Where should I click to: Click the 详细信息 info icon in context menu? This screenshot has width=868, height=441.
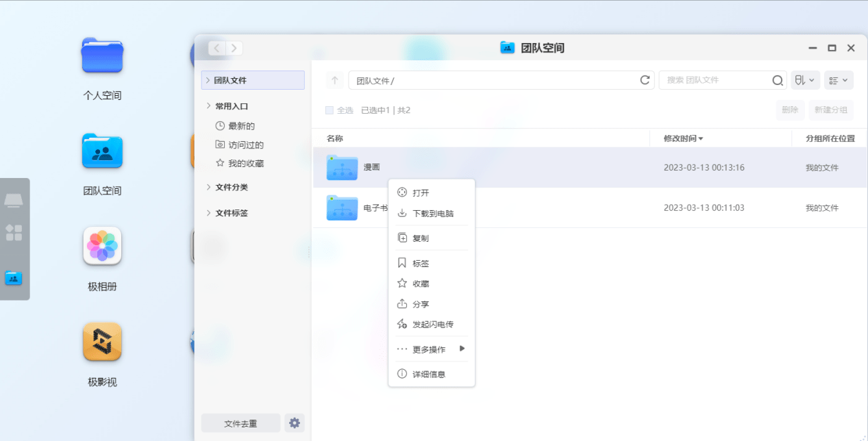402,375
